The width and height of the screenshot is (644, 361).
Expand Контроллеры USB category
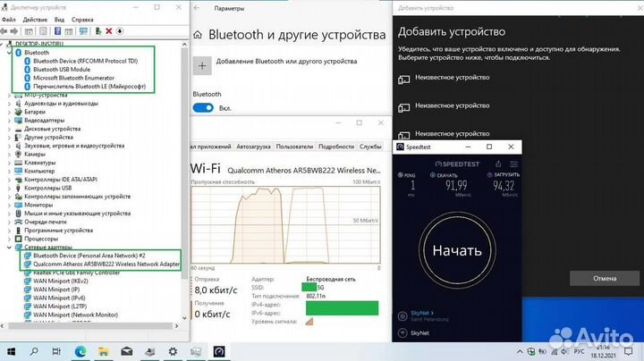pyautogui.click(x=9, y=188)
